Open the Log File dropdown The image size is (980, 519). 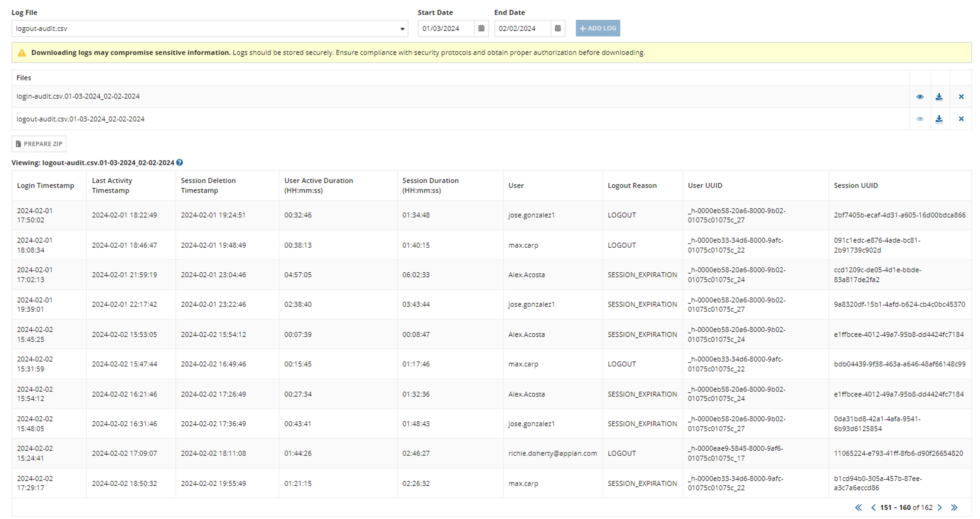pos(210,29)
